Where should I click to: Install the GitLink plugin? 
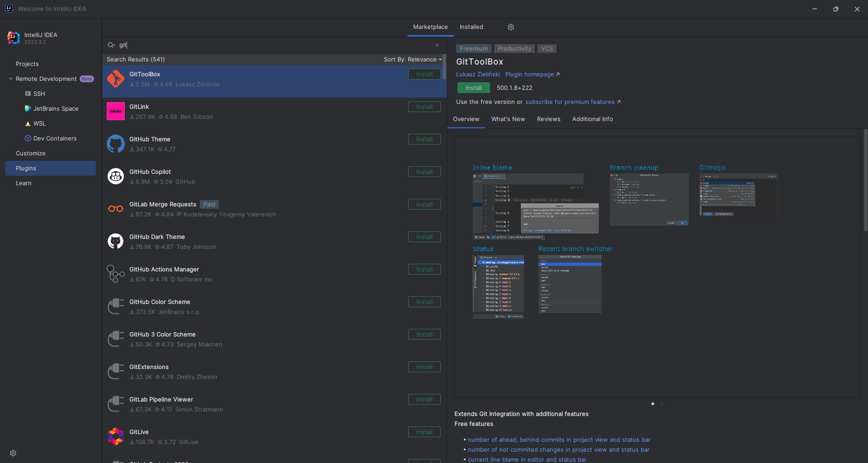[x=425, y=107]
